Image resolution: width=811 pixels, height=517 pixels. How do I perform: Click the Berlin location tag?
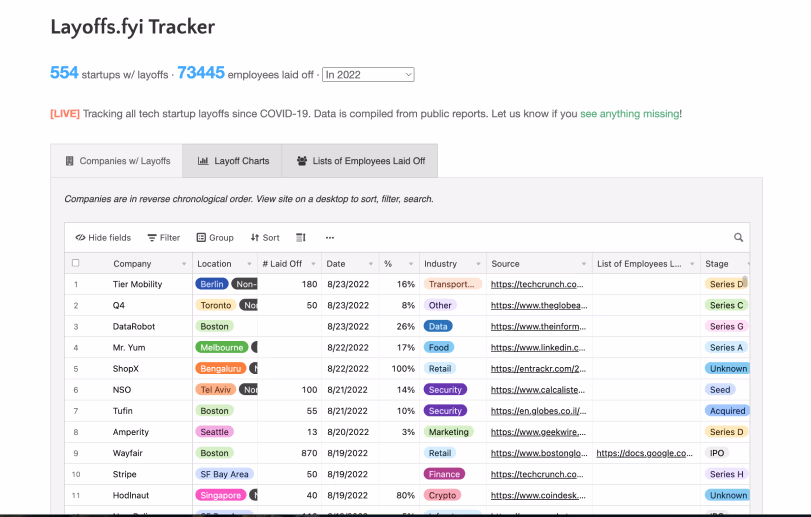212,284
